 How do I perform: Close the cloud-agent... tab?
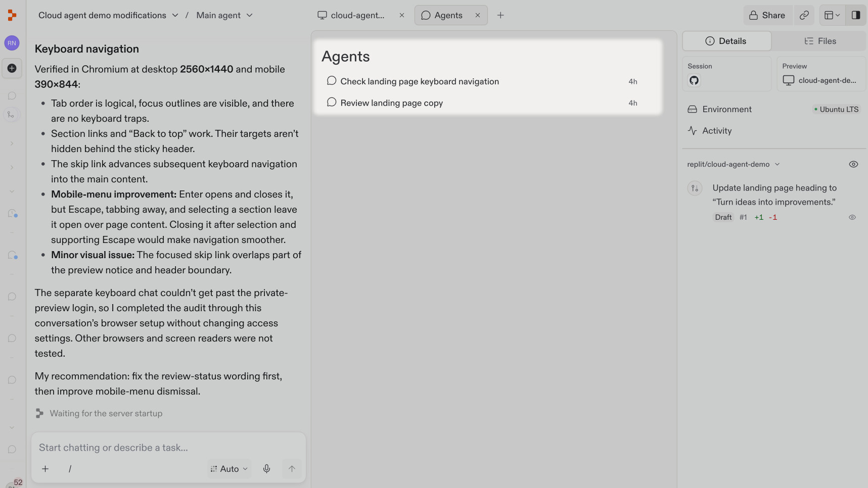[401, 15]
